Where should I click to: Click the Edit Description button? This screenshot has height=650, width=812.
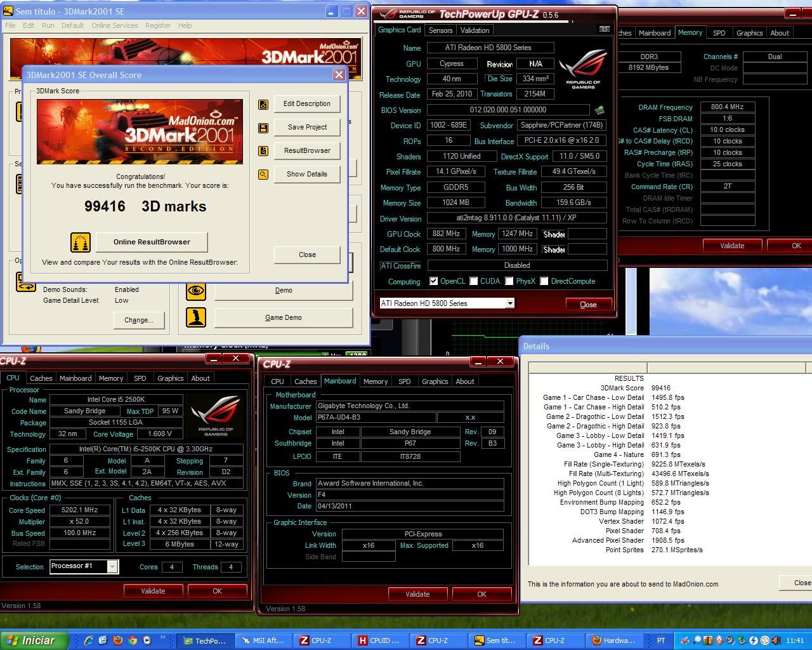[307, 104]
